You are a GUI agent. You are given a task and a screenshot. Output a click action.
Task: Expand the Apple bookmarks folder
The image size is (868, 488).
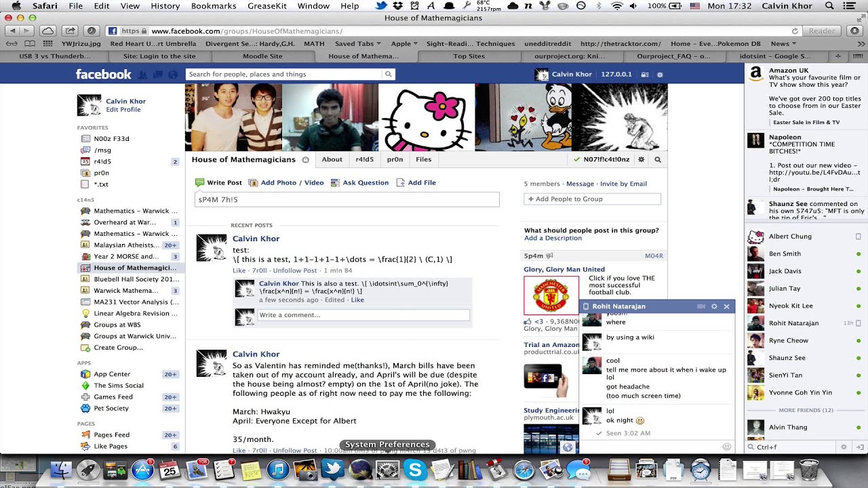click(404, 44)
